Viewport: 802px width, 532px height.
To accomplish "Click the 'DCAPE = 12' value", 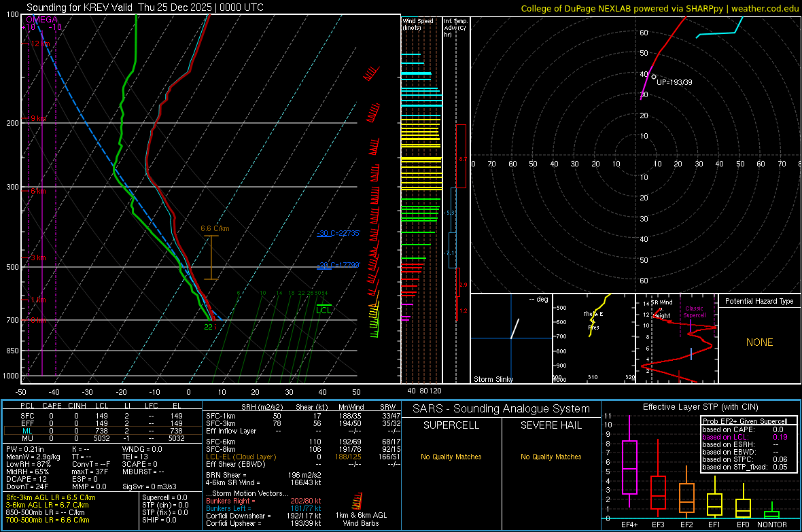I will (x=26, y=479).
